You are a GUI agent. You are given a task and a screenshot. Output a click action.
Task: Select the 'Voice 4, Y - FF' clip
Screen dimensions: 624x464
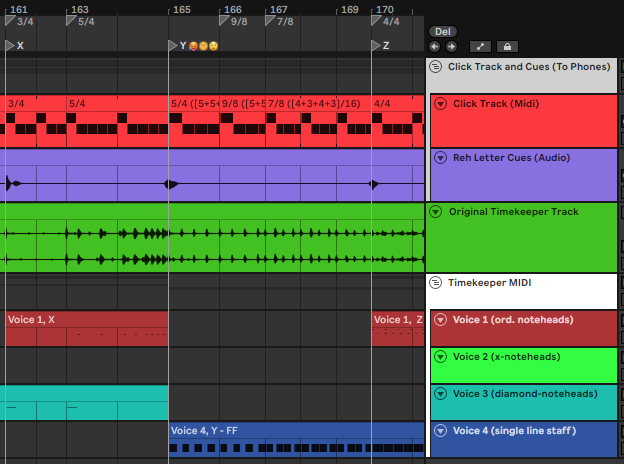[x=296, y=439]
